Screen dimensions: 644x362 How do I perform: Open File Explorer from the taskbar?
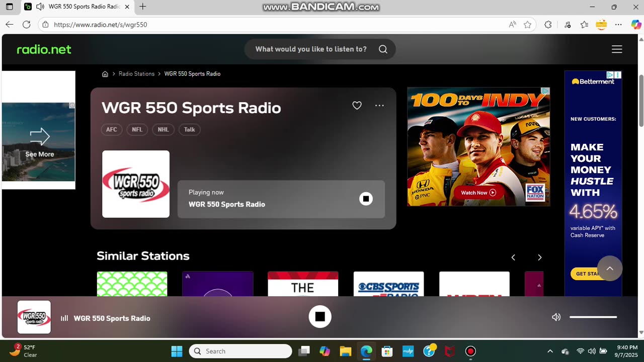pyautogui.click(x=345, y=351)
